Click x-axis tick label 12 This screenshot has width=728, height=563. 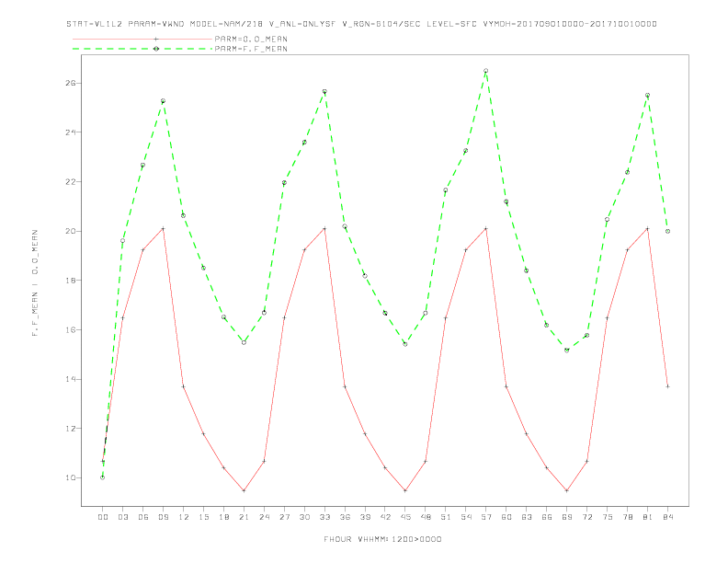[x=184, y=517]
